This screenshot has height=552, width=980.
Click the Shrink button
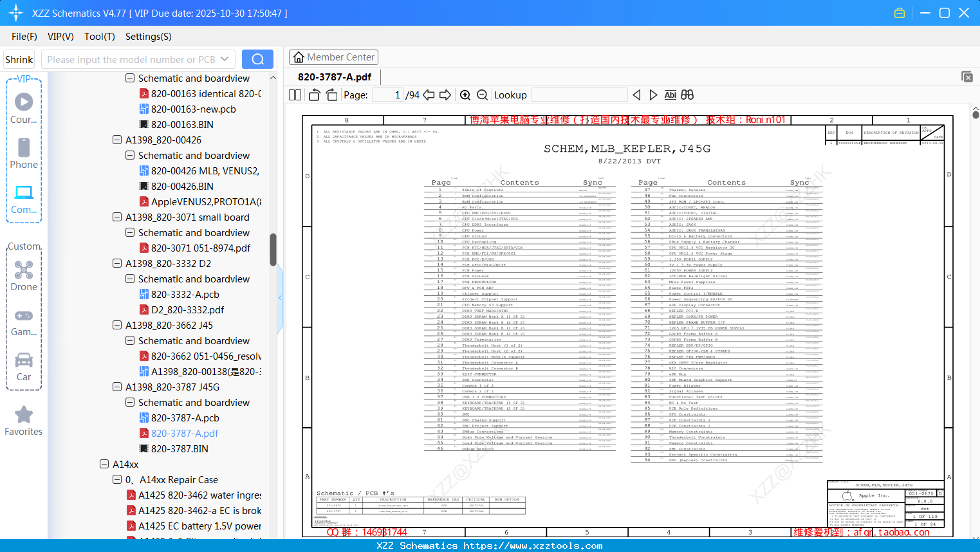(19, 59)
